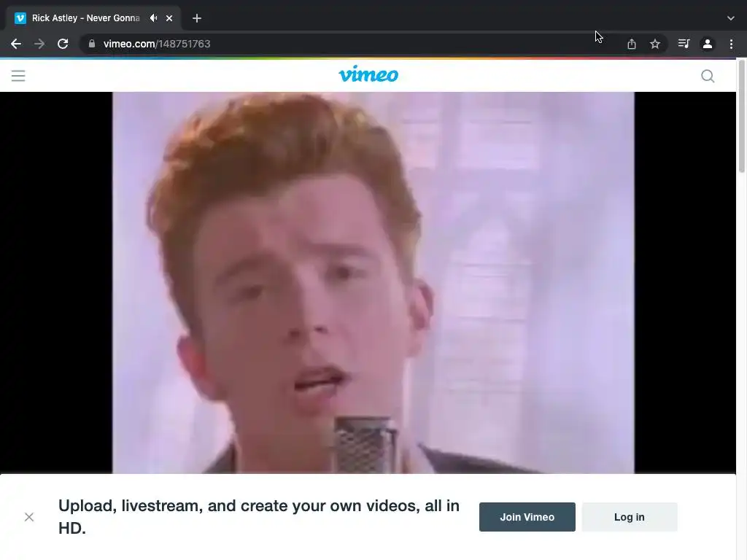Dismiss the upload banner

[x=29, y=517]
